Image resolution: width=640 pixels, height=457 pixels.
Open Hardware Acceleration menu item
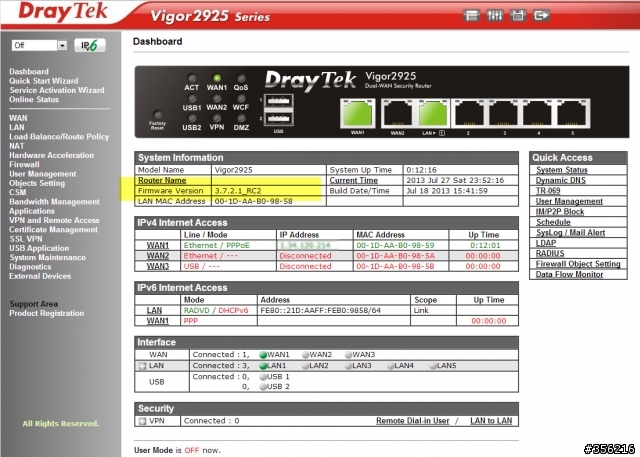tap(51, 155)
